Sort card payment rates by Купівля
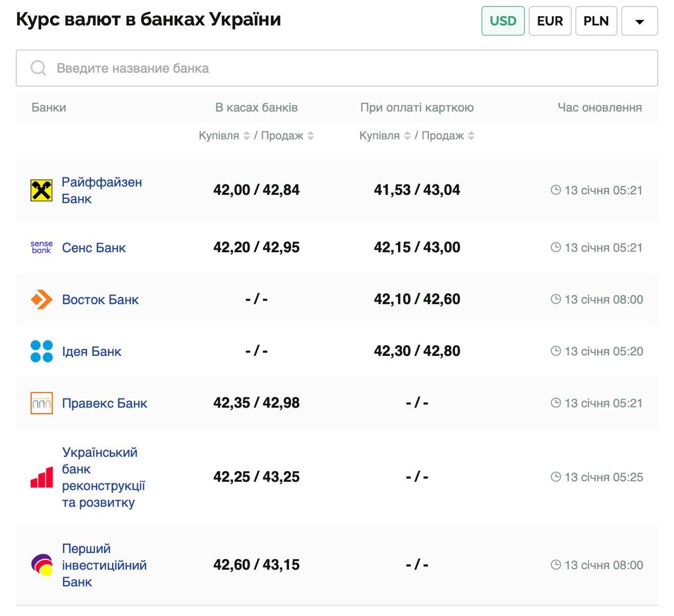Screen dimensions: 674x616 coord(407,136)
